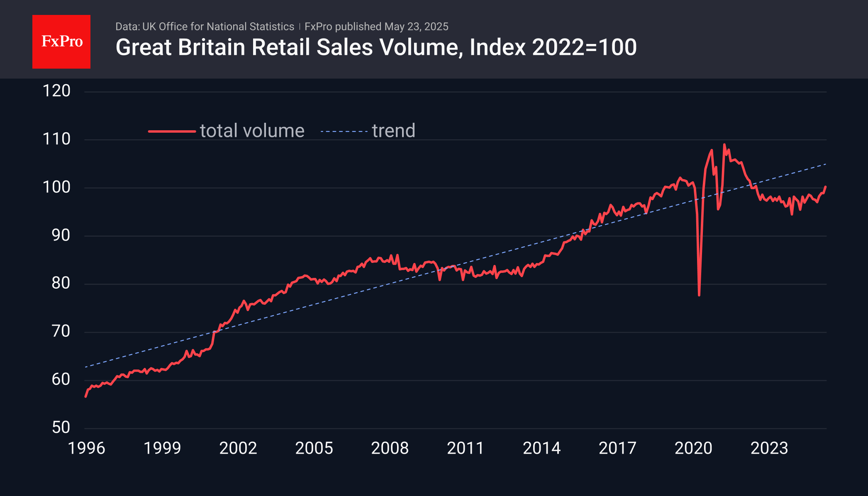Click the 2002 x-axis label
868x496 pixels.
click(x=238, y=448)
